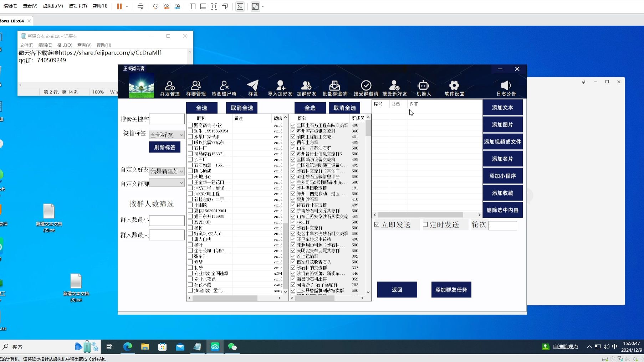Click the landscape avatar picture in the header

point(142,86)
